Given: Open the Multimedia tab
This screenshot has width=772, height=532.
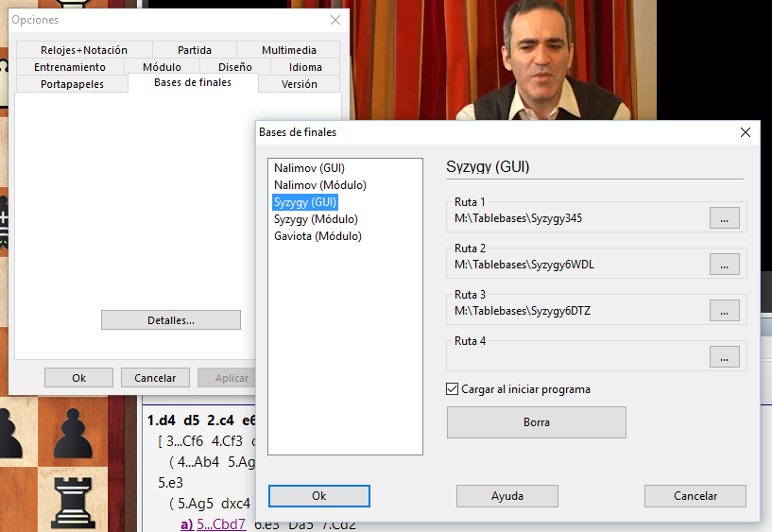Looking at the screenshot, I should click(x=288, y=50).
